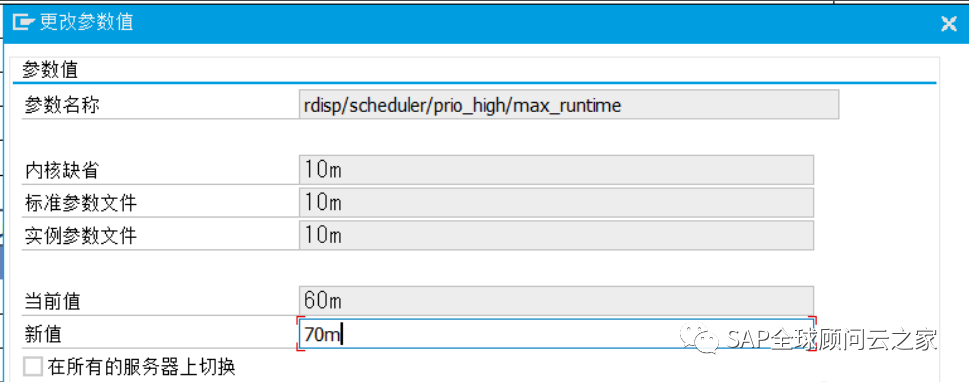Click the 当前值 field showing 60m
969x382 pixels.
[556, 301]
